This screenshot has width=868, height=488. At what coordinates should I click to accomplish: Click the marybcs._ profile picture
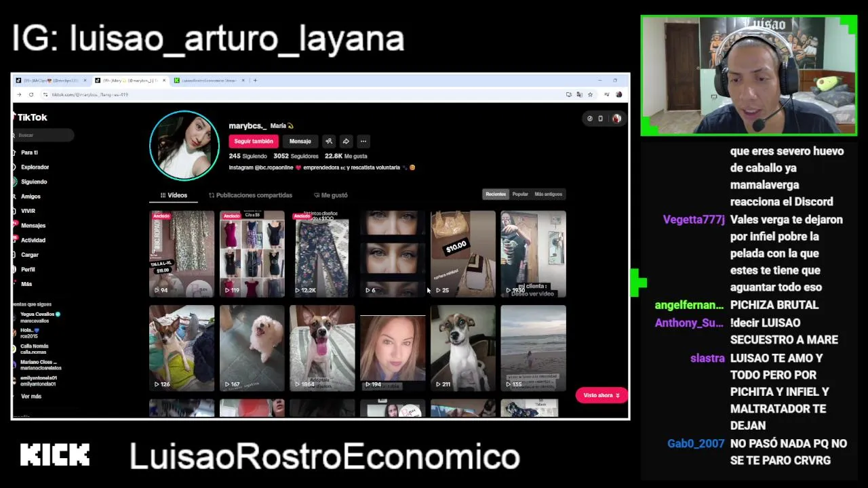(184, 145)
